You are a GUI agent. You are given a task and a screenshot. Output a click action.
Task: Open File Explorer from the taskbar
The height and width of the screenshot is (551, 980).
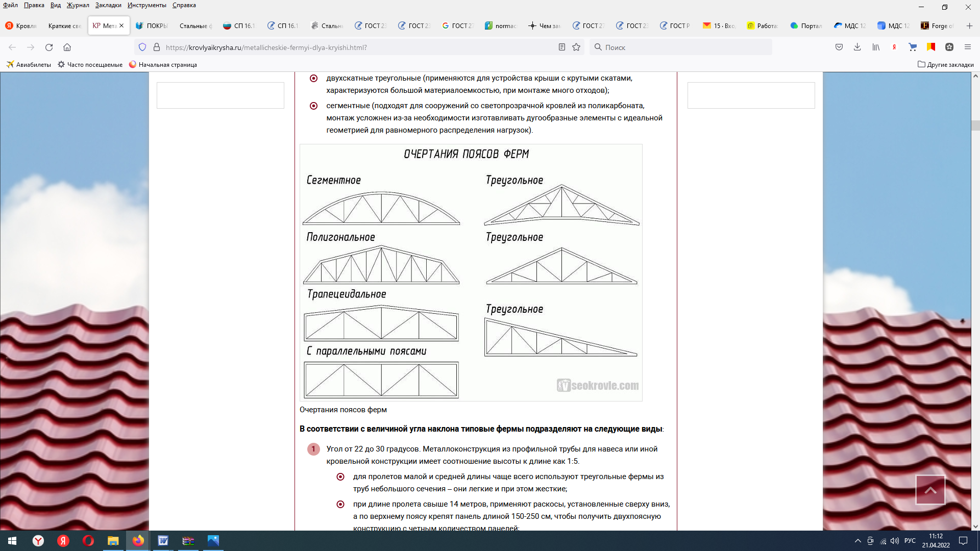(x=113, y=541)
